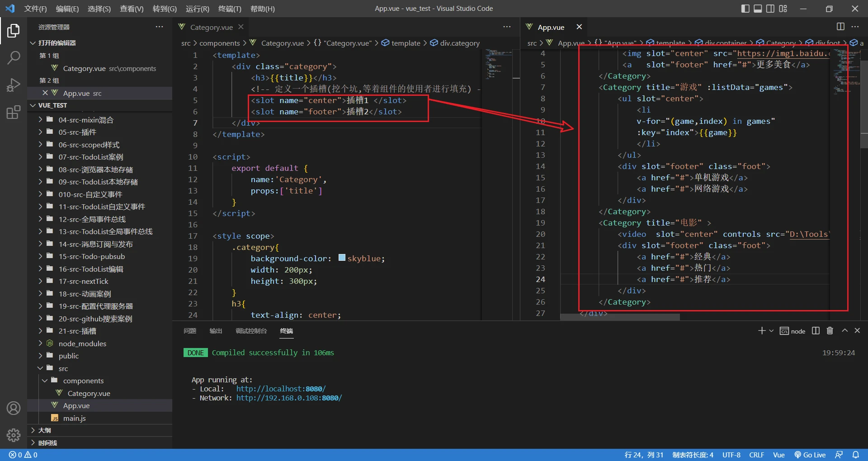The width and height of the screenshot is (868, 461).
Task: Toggle the bottom panel layout button
Action: pos(758,9)
